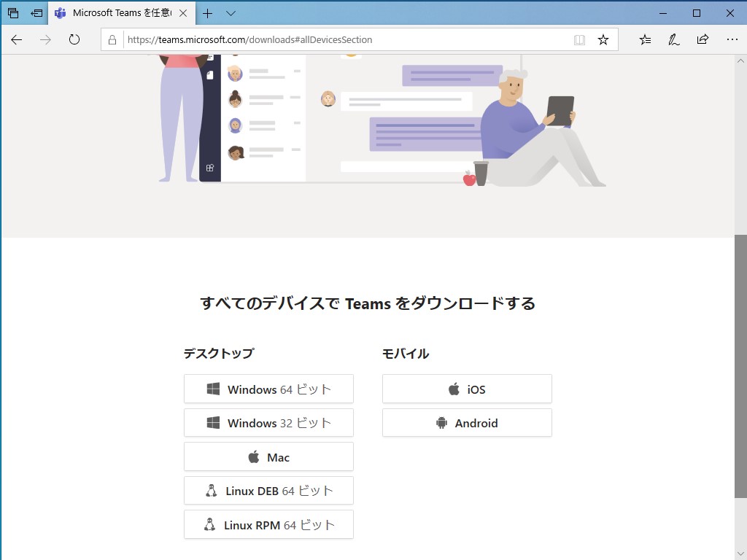Open Edge settings via the ellipsis
This screenshot has height=560, width=747.
coord(732,40)
